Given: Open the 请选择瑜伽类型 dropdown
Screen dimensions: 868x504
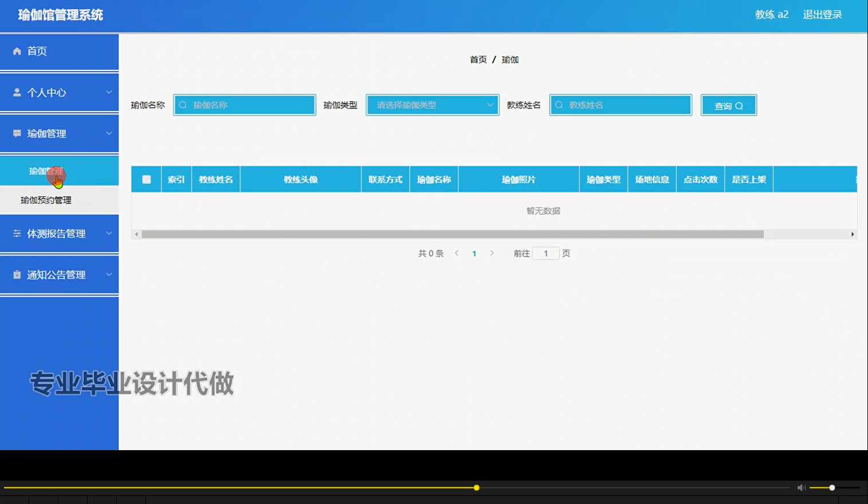Looking at the screenshot, I should point(432,105).
